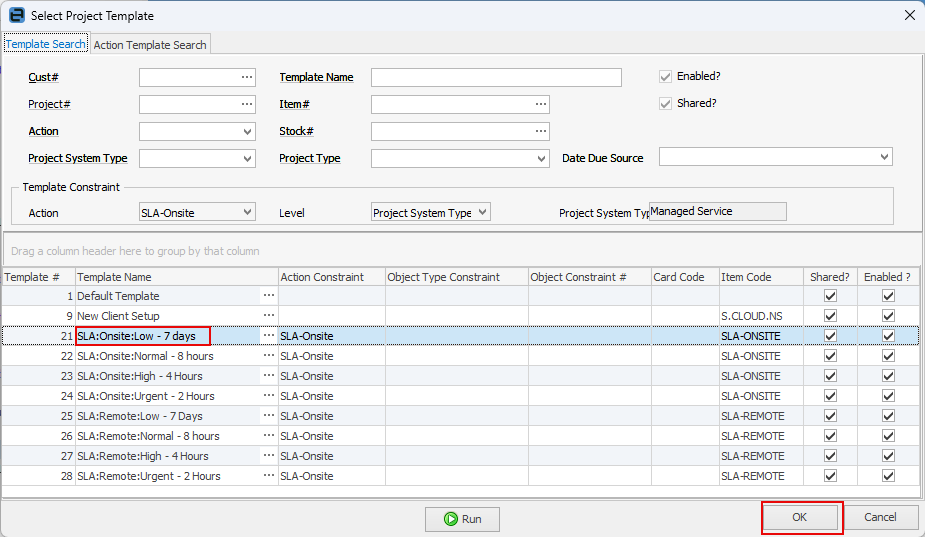Click the Cancel button
This screenshot has height=537, width=925.
click(x=880, y=517)
